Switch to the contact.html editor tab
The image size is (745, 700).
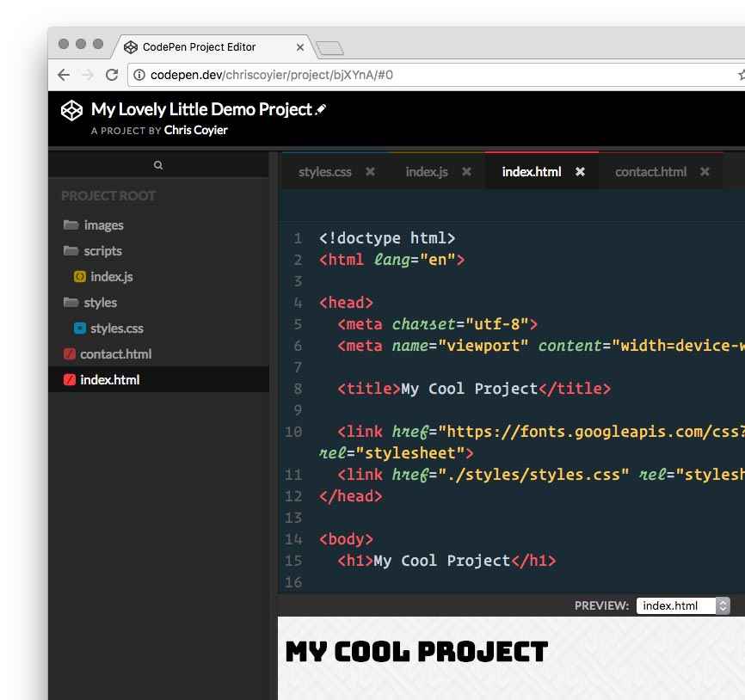pyautogui.click(x=650, y=171)
